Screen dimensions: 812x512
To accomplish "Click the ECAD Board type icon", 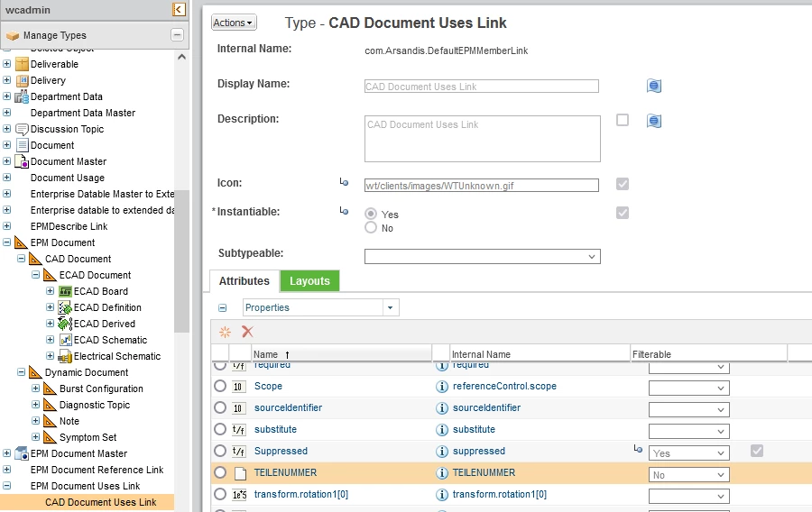I will pos(65,291).
